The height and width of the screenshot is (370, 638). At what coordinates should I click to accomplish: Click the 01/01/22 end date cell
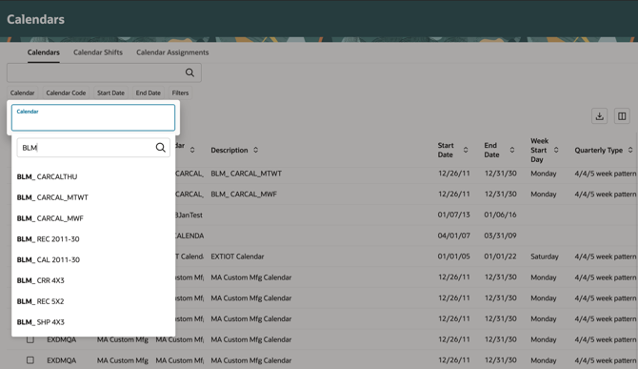[500, 256]
